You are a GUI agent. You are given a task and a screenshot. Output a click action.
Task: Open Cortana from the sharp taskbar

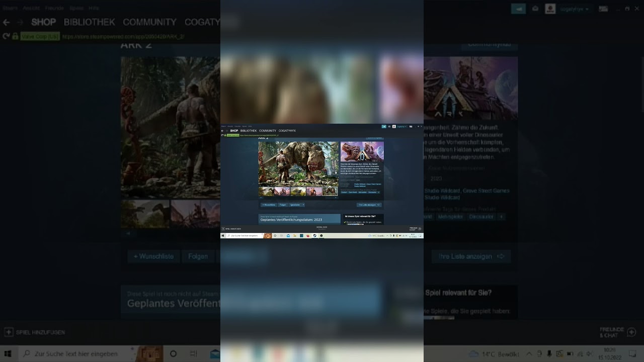click(275, 236)
